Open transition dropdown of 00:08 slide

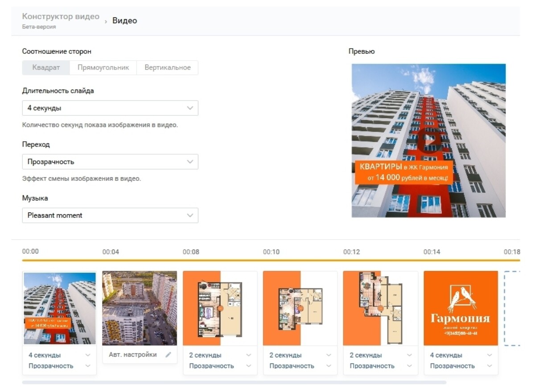220,366
